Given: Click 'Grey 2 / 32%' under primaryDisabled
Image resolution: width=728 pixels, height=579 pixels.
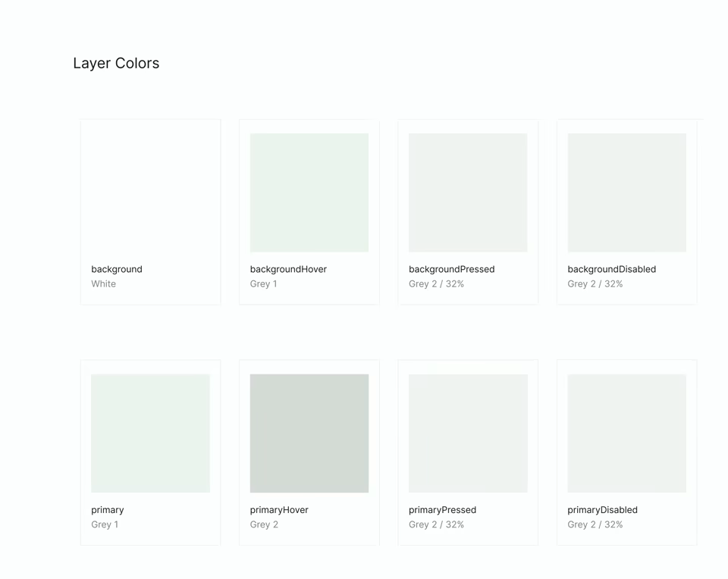Looking at the screenshot, I should tap(595, 524).
